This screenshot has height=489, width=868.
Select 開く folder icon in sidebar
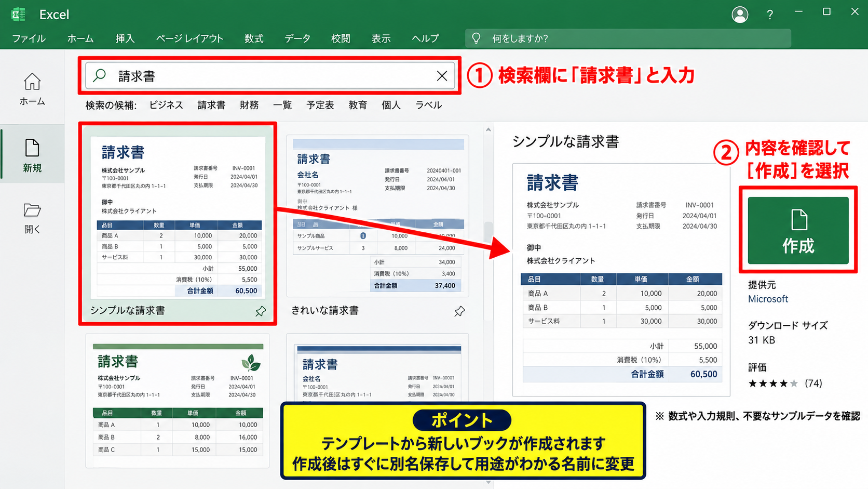[x=32, y=210]
